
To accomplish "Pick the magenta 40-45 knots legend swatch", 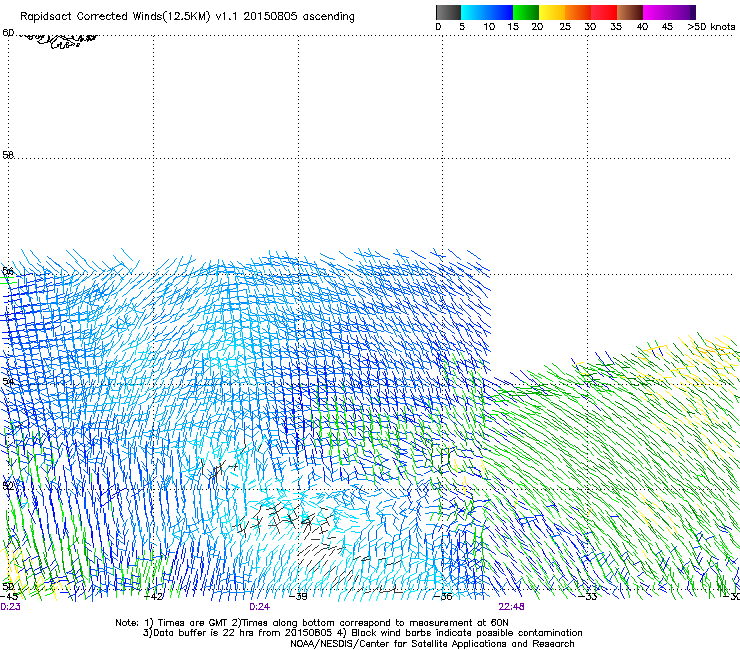I will (657, 12).
